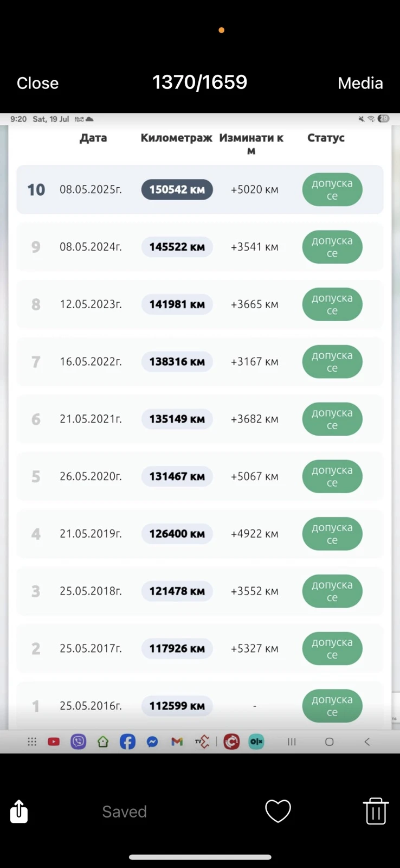Launch Viber from the taskbar
Viewport: 400px width, 868px height.
pos(79,742)
